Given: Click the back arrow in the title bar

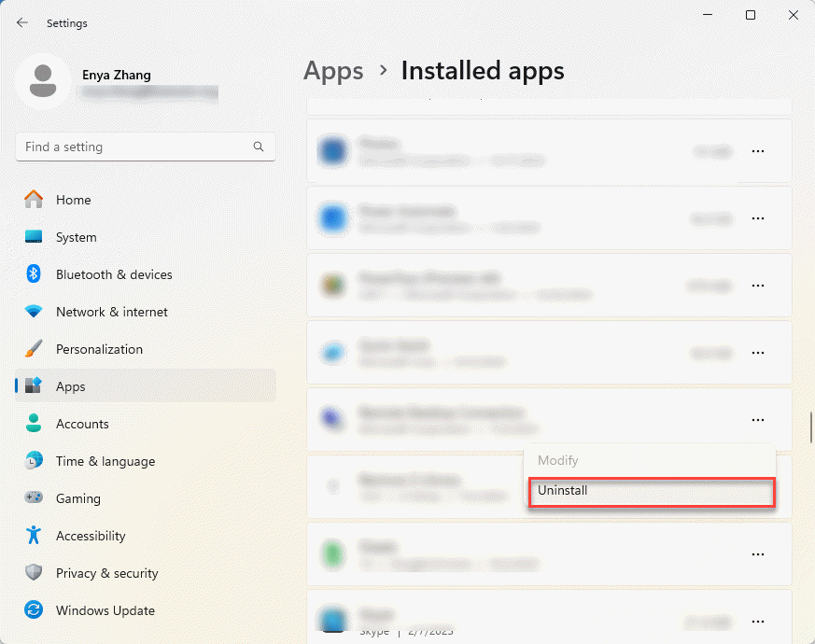Looking at the screenshot, I should pos(22,22).
